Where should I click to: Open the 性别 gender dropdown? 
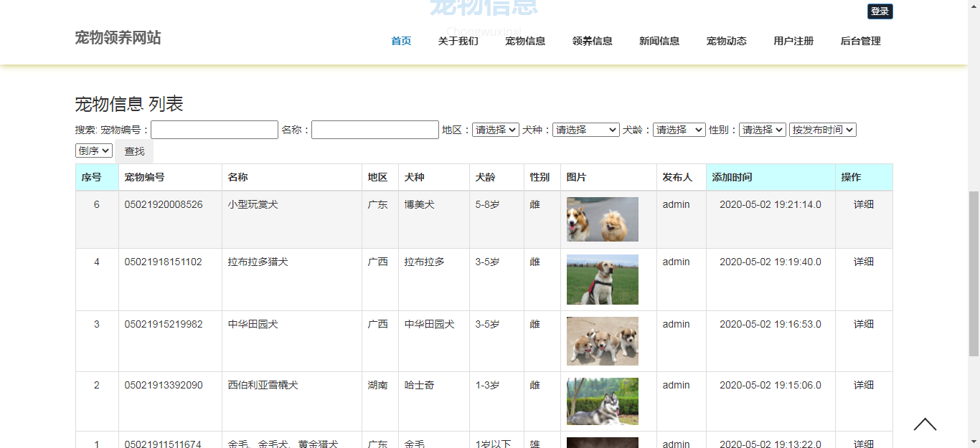pyautogui.click(x=762, y=130)
